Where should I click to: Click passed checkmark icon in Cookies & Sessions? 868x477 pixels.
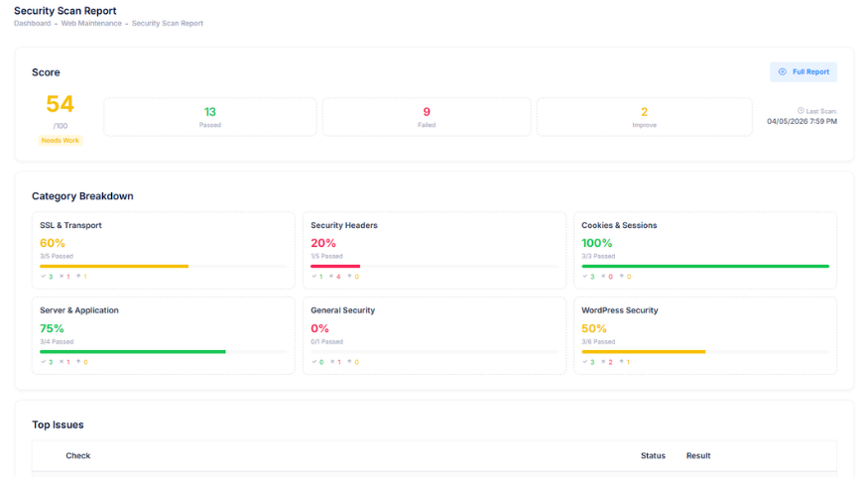(x=585, y=276)
